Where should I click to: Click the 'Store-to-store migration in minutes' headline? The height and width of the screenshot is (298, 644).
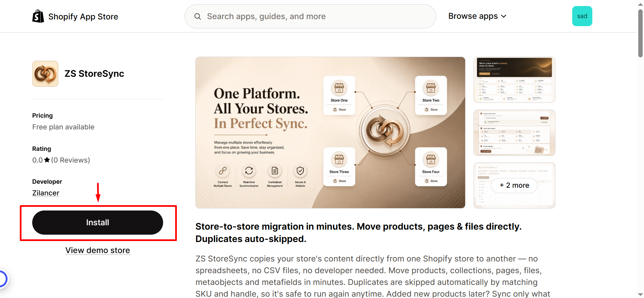(x=358, y=233)
